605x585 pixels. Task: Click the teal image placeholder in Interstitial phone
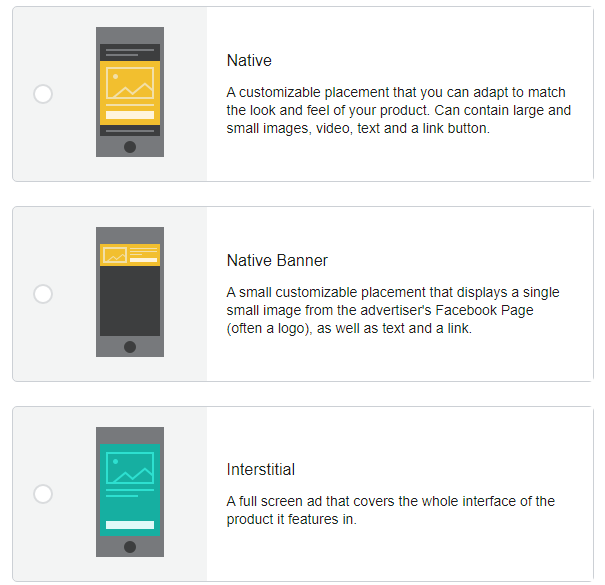[x=130, y=468]
